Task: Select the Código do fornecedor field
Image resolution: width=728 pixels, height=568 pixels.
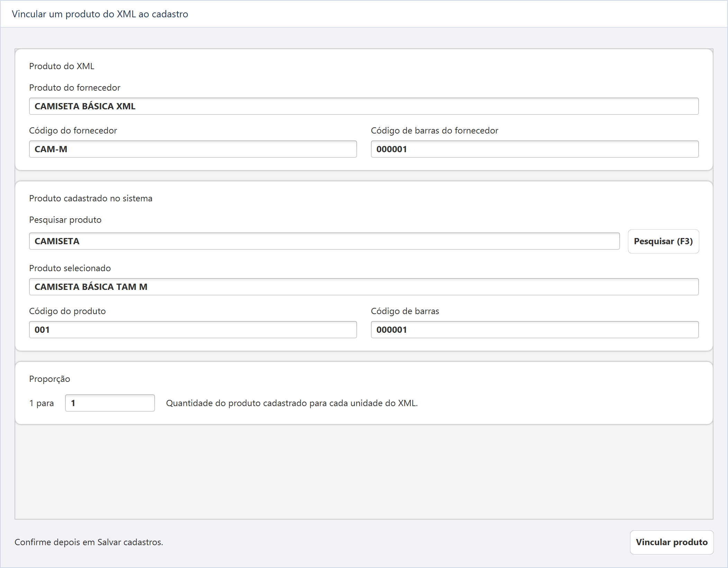Action: (x=193, y=149)
